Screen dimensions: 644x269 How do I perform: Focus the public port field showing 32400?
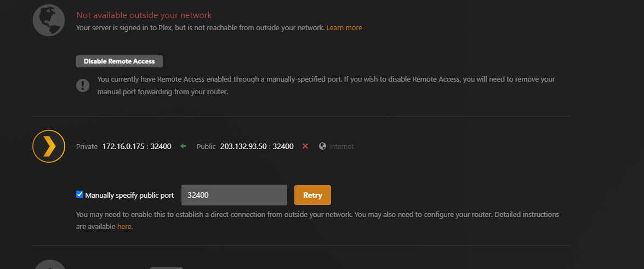click(234, 195)
